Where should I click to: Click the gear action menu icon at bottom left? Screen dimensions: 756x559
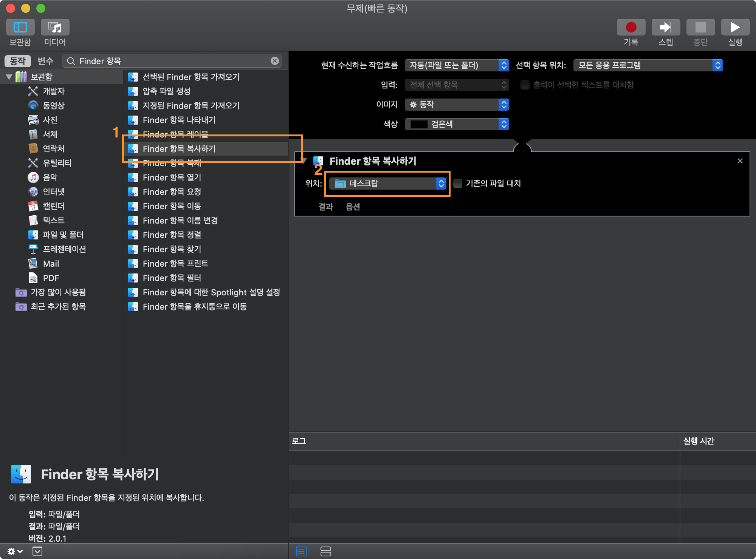point(14,551)
